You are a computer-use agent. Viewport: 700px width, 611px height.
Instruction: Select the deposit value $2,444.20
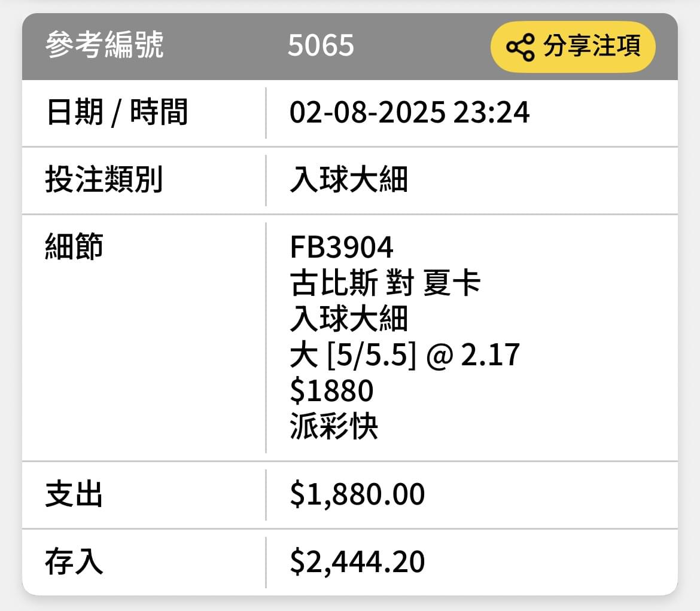pyautogui.click(x=357, y=562)
